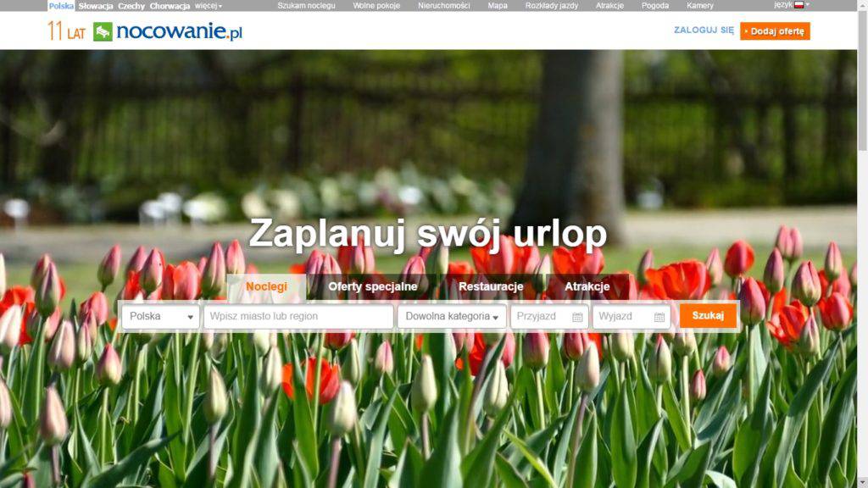
Task: Open the Atrakcje search tab
Action: coord(587,286)
